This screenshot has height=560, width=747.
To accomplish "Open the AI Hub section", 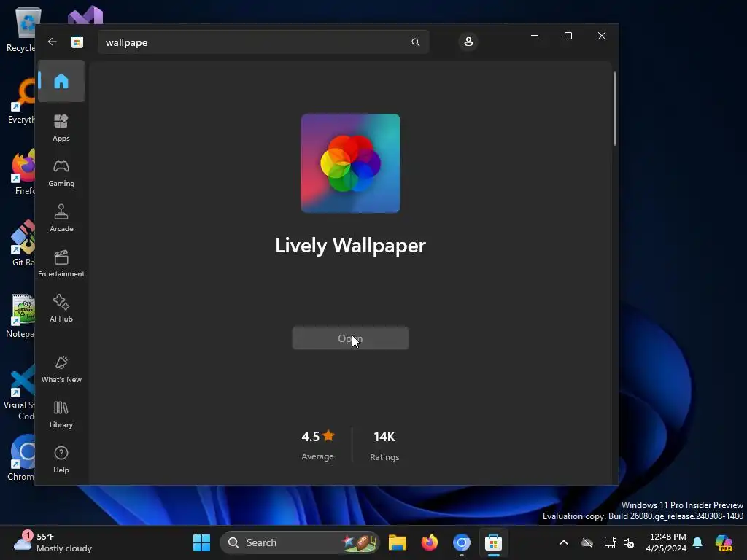I will point(61,308).
